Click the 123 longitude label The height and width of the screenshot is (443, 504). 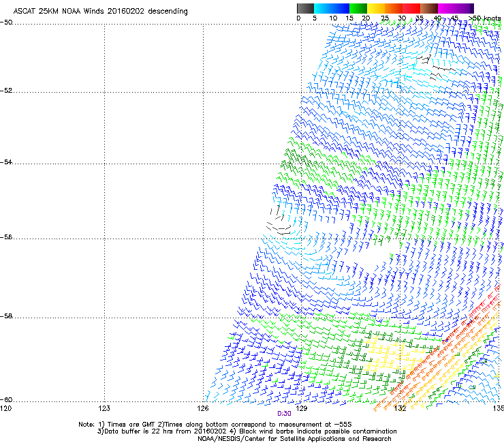click(104, 408)
